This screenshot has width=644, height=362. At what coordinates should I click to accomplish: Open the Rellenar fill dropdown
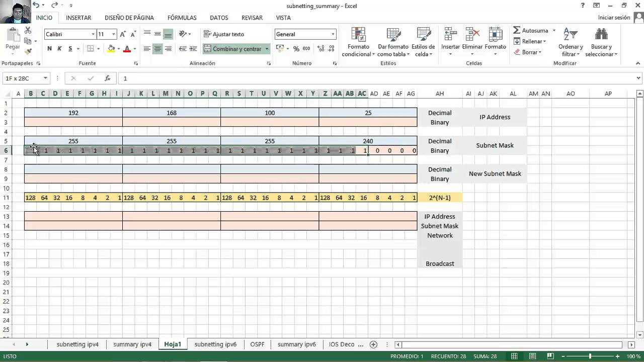click(x=530, y=41)
